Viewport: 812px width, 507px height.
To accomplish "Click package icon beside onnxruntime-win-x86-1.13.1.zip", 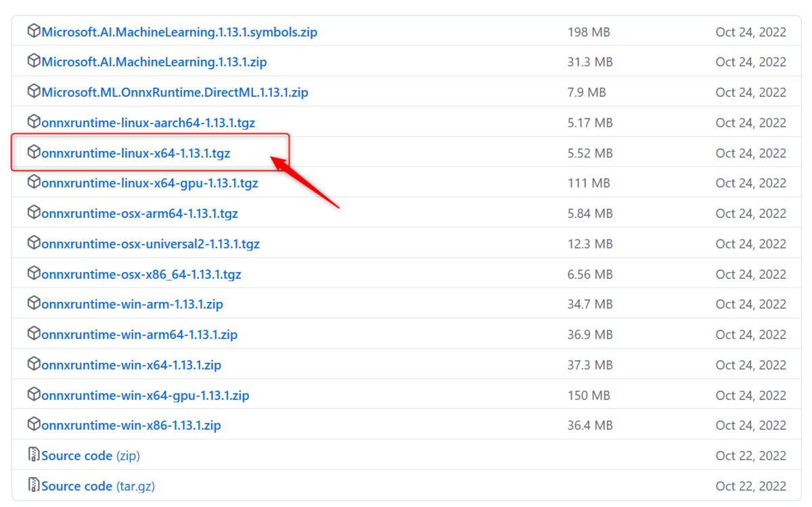I will [x=34, y=425].
